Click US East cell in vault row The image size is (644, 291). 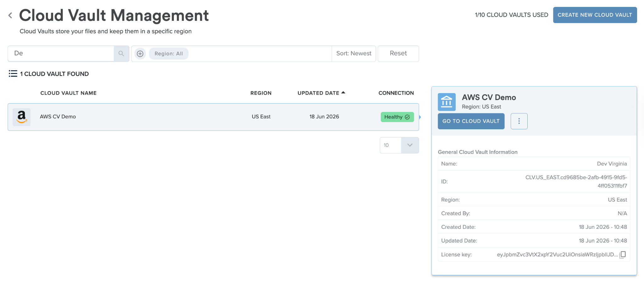click(261, 117)
